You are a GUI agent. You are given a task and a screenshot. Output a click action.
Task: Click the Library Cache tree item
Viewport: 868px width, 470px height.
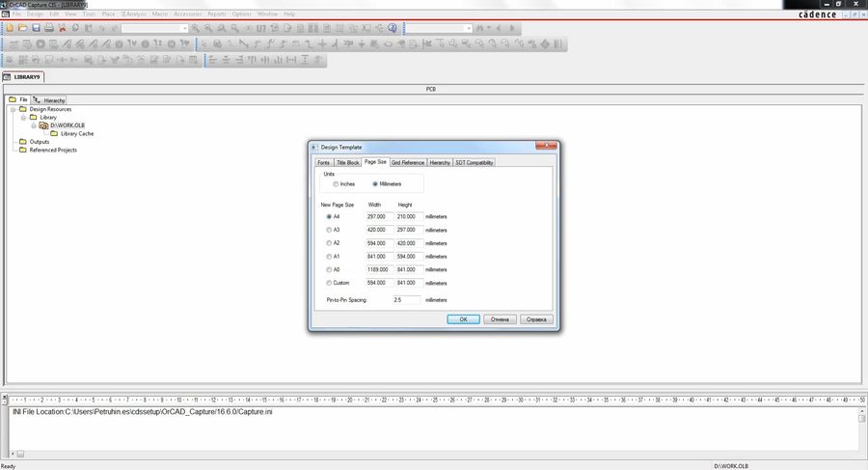77,133
